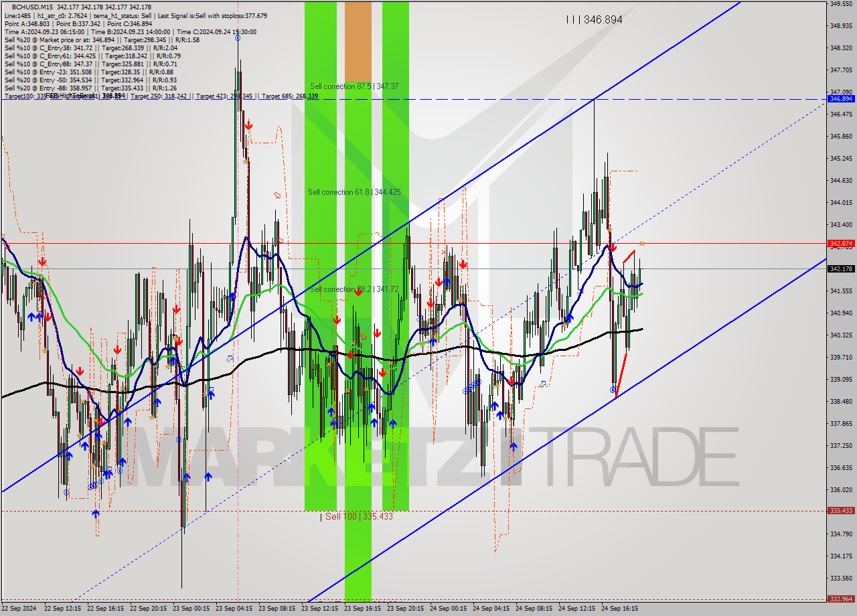Click the '23 Sep 20:15' time axis label

pos(405,609)
